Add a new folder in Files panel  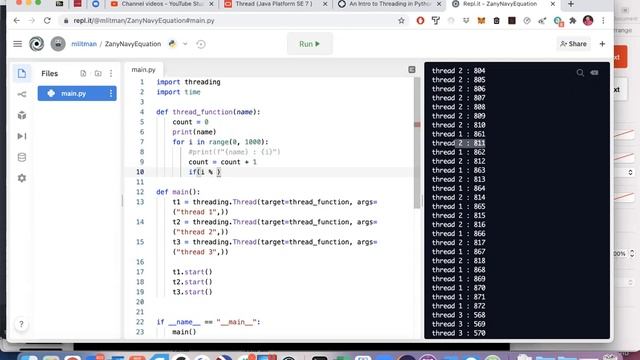(98, 73)
